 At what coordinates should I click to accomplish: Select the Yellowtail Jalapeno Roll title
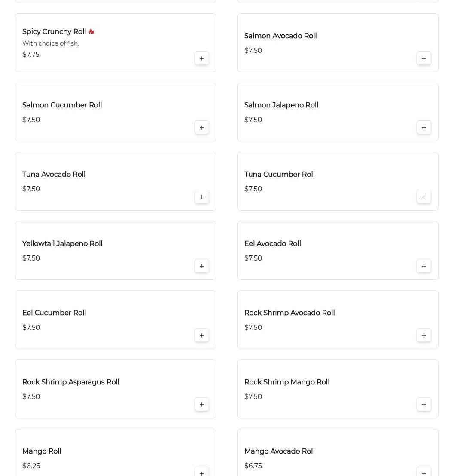click(62, 244)
